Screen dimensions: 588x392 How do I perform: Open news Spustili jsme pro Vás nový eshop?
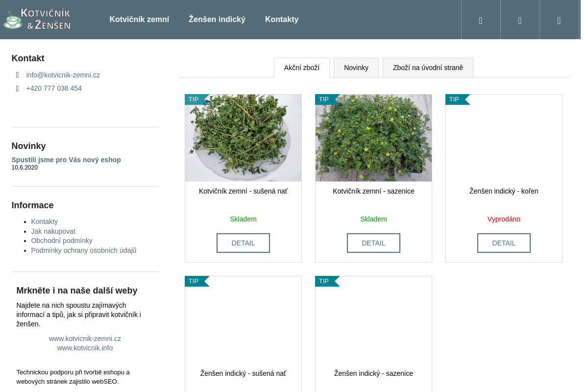(66, 160)
